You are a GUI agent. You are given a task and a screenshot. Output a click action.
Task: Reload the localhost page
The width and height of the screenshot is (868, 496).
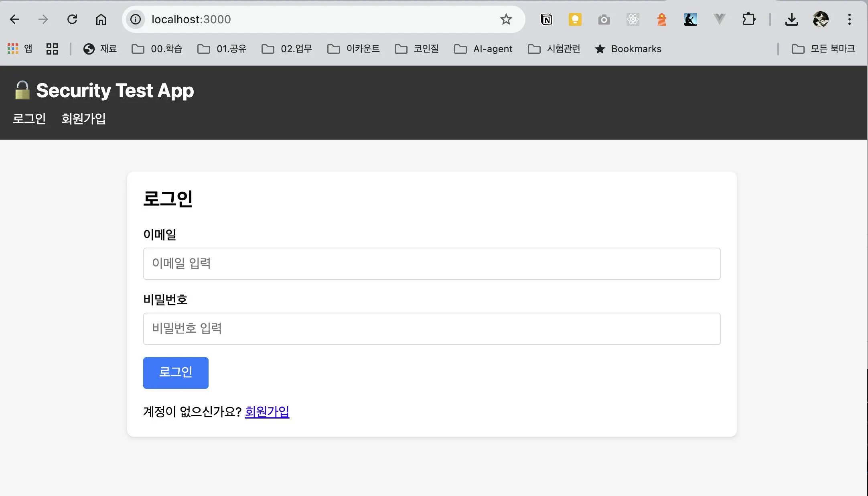tap(72, 19)
